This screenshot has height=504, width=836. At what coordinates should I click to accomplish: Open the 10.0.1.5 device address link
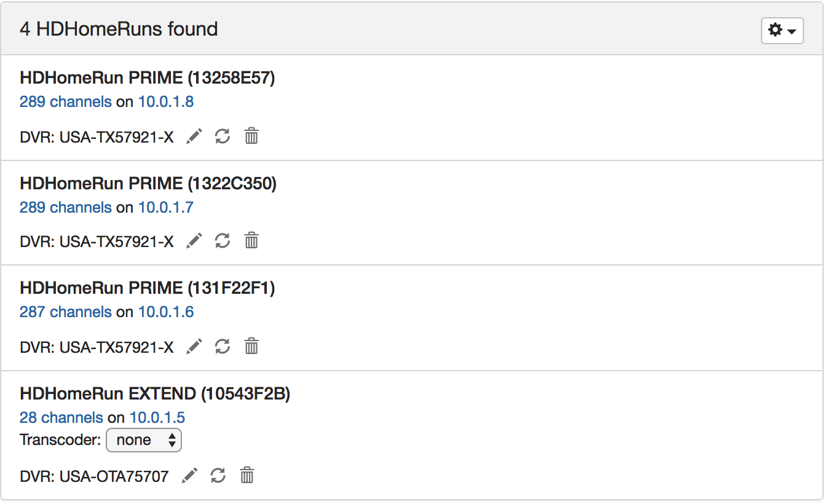157,418
